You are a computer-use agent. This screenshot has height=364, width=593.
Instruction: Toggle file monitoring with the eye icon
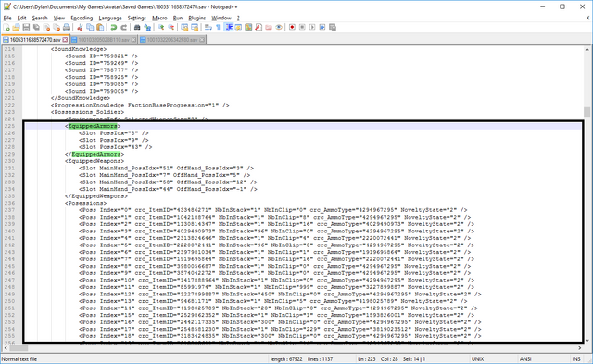coord(279,27)
